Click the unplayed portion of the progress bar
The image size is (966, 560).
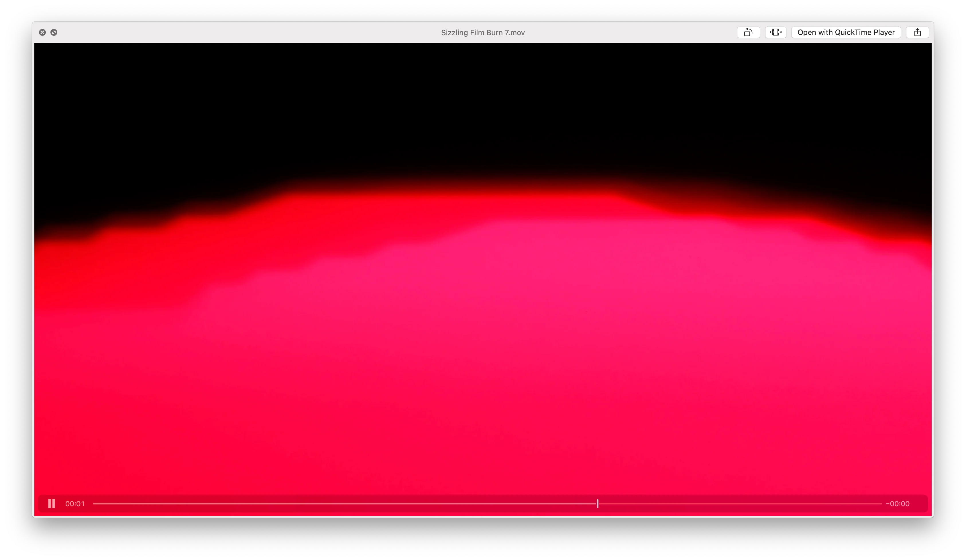click(740, 503)
